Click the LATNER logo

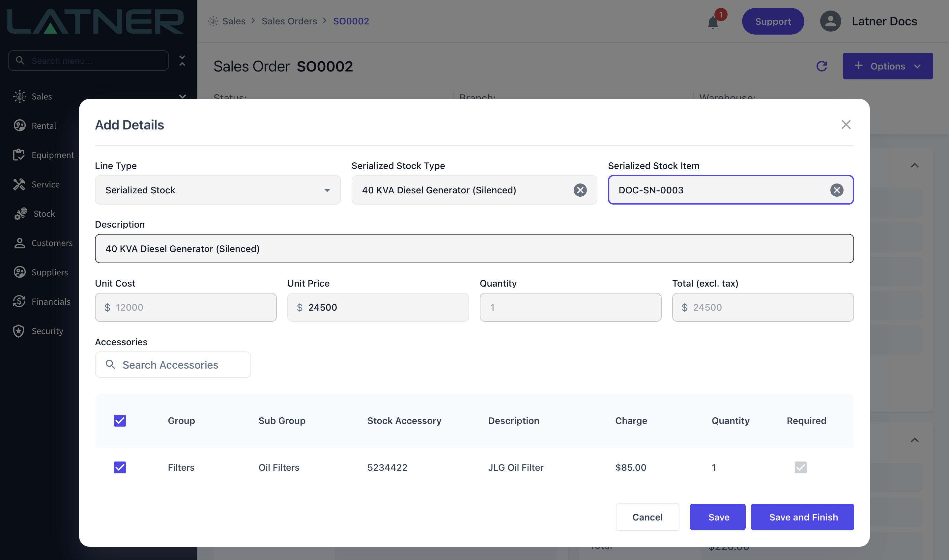click(95, 21)
